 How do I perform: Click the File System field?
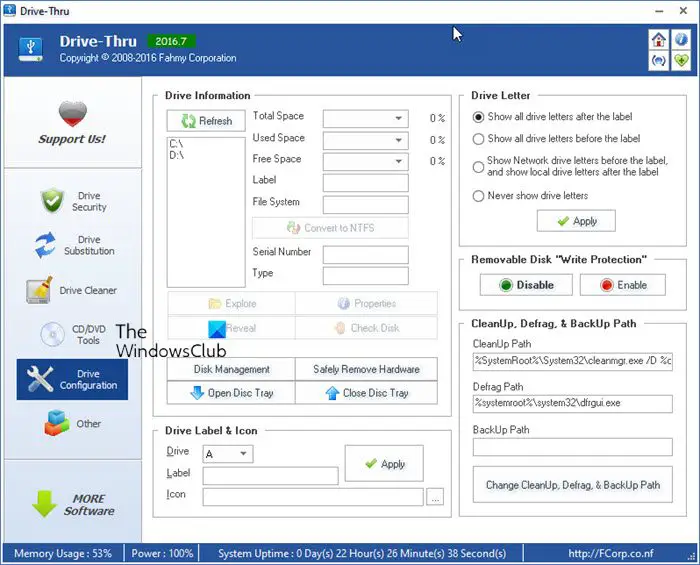click(x=366, y=205)
